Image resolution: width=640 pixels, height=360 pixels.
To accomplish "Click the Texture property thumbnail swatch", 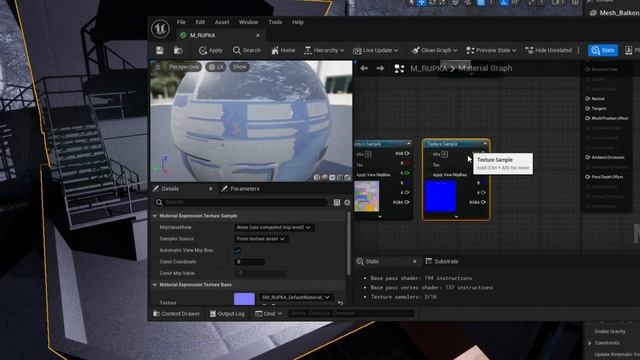I will pyautogui.click(x=244, y=299).
